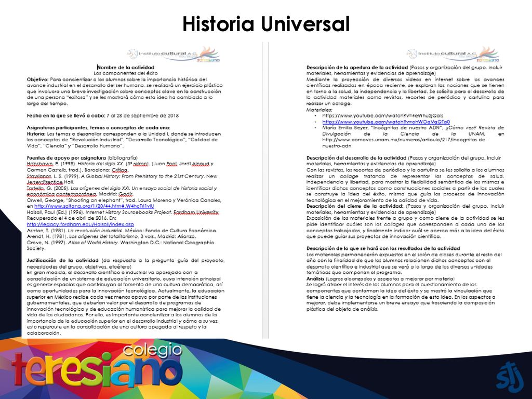Open the legacy.fordham.edu Halsall link

(x=81, y=224)
